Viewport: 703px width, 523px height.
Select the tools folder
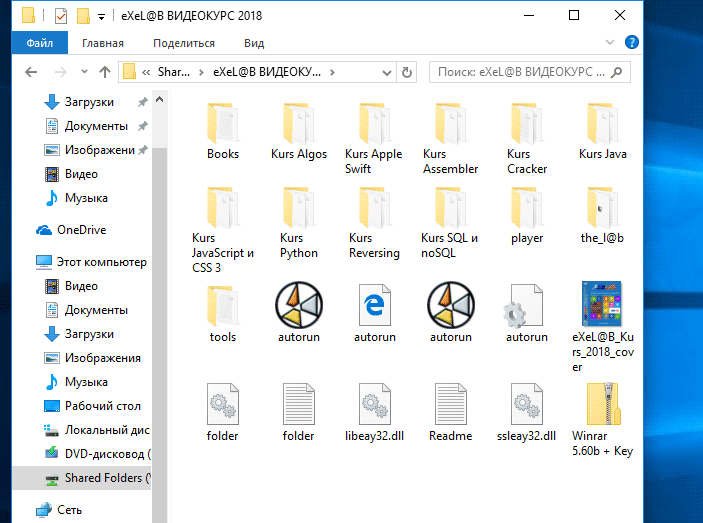click(223, 312)
